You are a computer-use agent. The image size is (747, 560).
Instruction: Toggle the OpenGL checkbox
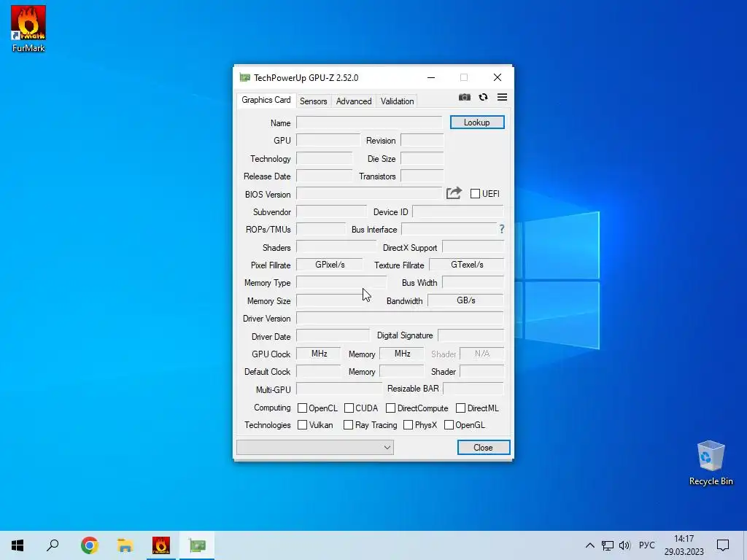pyautogui.click(x=449, y=425)
